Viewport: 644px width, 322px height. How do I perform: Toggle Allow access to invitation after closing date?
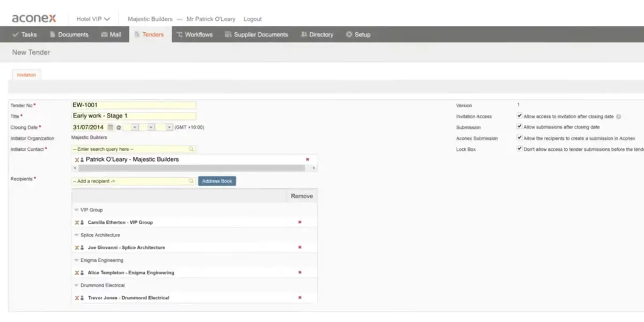click(x=519, y=116)
